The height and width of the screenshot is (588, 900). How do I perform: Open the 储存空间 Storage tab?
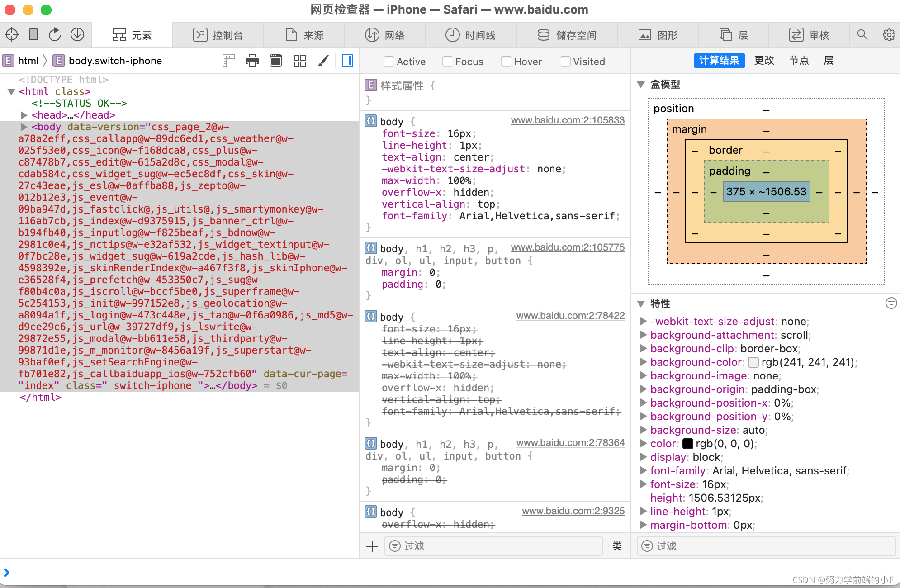tap(567, 35)
